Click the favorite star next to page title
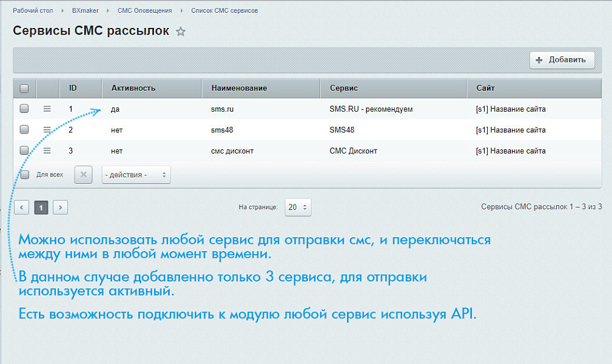The height and width of the screenshot is (364, 612). (x=180, y=31)
